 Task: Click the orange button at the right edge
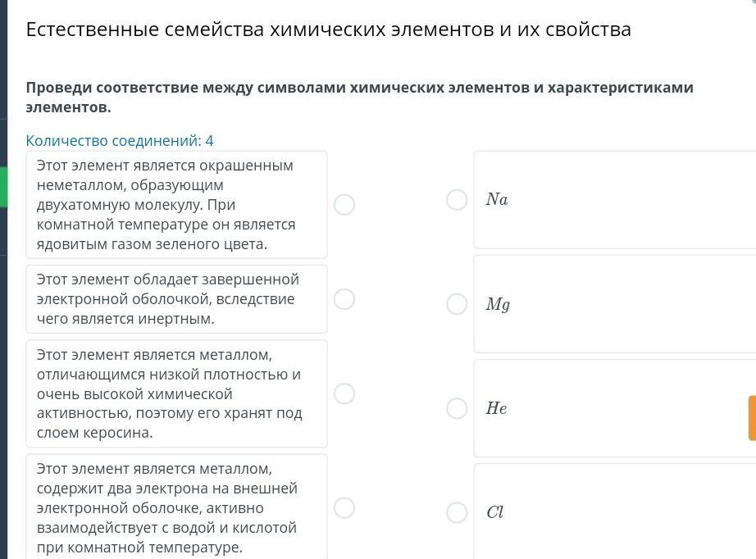click(x=751, y=418)
